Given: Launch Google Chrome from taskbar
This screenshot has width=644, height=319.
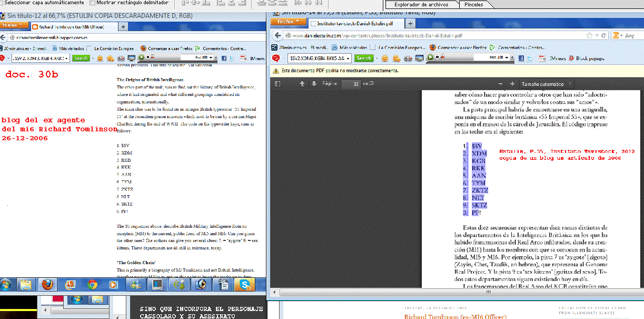Looking at the screenshot, I should tap(92, 284).
